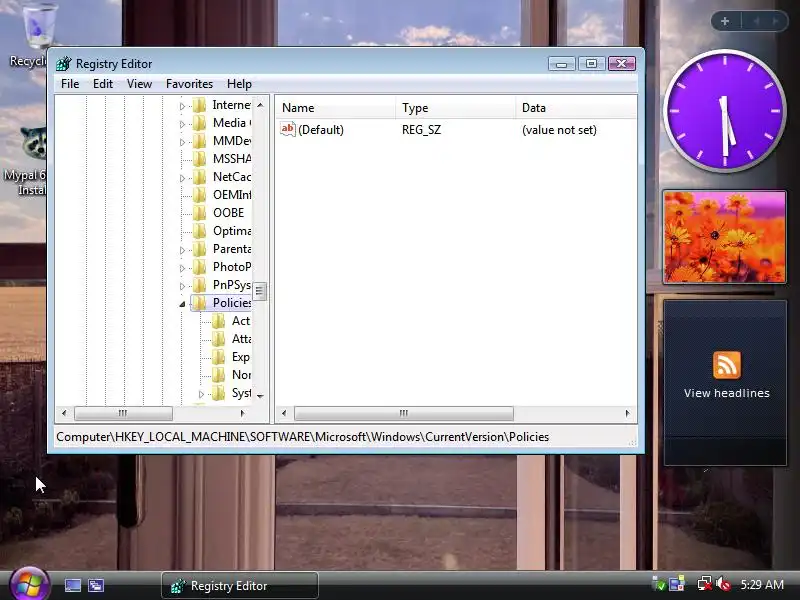This screenshot has width=800, height=600.
Task: Click Registry Editor taskbar button
Action: pos(240,586)
